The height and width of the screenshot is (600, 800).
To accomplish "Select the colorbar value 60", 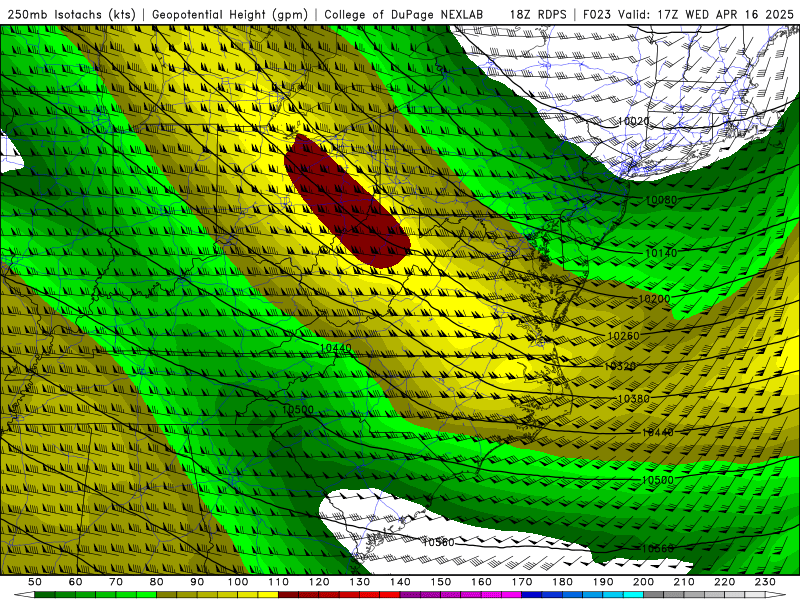I will (x=76, y=582).
